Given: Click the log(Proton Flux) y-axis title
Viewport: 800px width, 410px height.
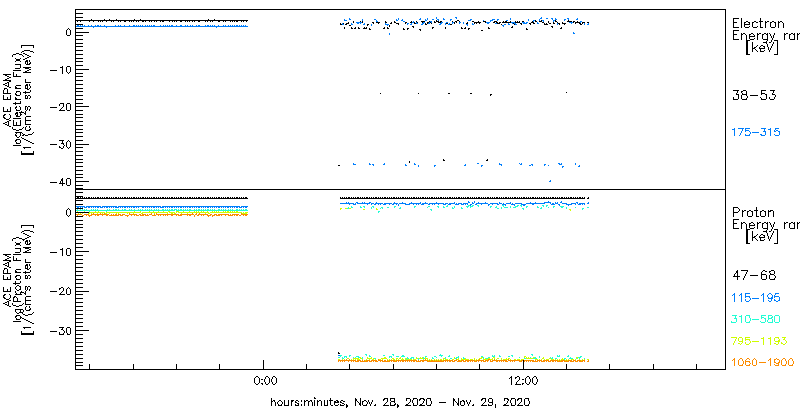Looking at the screenshot, I should click(20, 279).
